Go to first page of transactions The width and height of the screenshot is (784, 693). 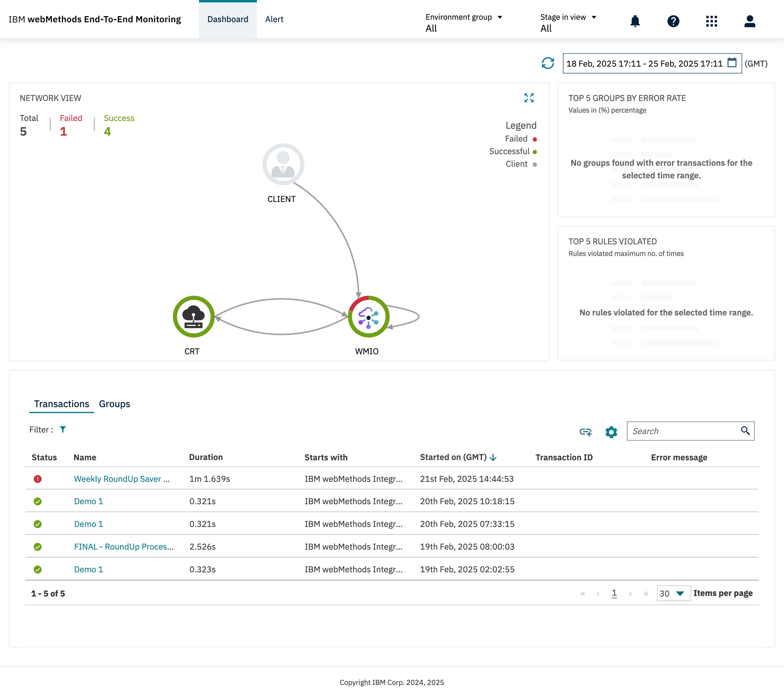(x=583, y=593)
